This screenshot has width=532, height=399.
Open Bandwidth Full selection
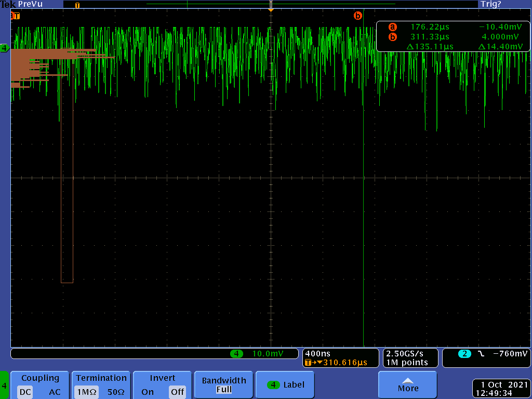[x=223, y=384]
